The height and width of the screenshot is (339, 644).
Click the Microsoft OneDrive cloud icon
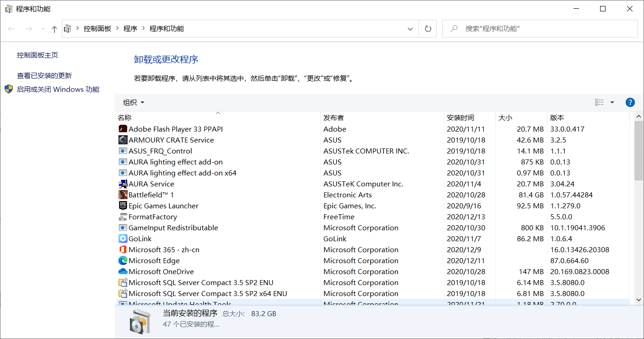pos(123,271)
